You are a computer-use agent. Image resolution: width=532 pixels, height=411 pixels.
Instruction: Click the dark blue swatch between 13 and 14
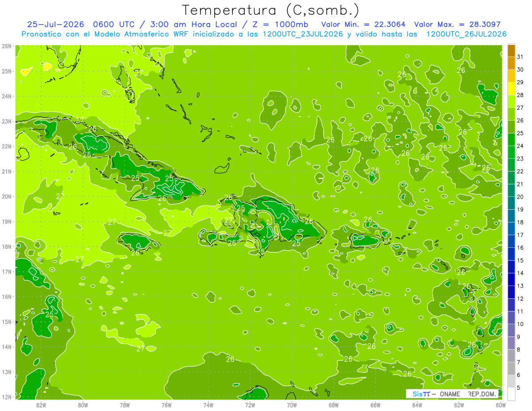tap(511, 279)
